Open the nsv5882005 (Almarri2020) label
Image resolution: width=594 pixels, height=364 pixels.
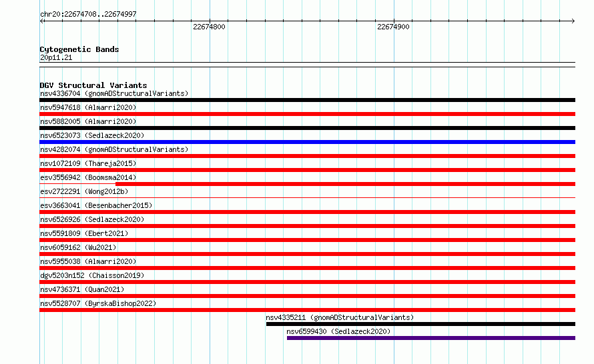coord(88,121)
